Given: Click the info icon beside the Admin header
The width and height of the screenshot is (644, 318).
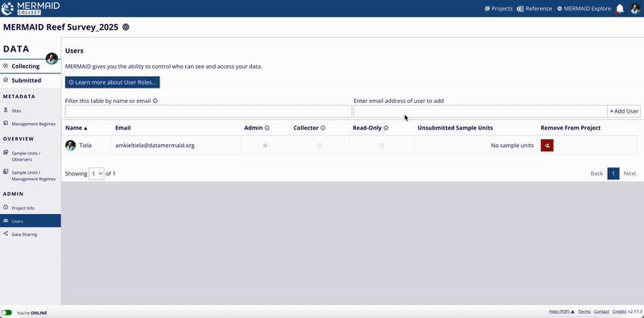Looking at the screenshot, I should tap(267, 128).
